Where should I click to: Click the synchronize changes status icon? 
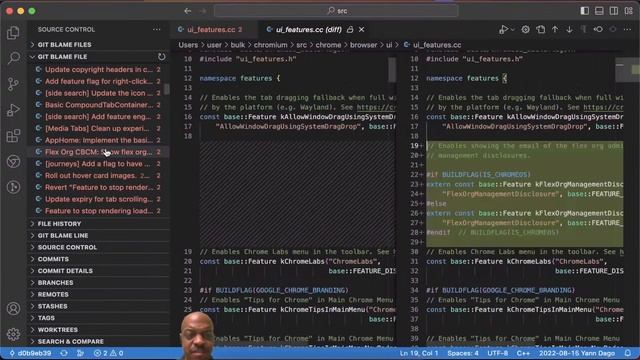tap(64, 353)
